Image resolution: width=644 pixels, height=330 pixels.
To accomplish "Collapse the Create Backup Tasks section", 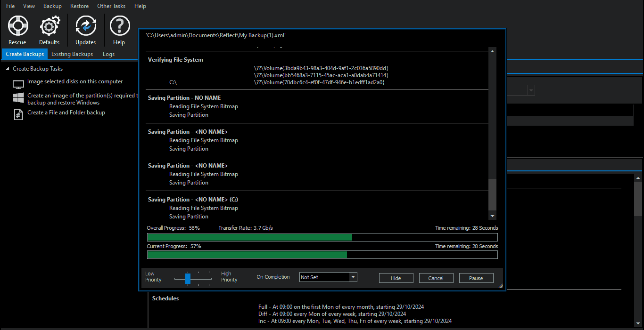I will 7,68.
